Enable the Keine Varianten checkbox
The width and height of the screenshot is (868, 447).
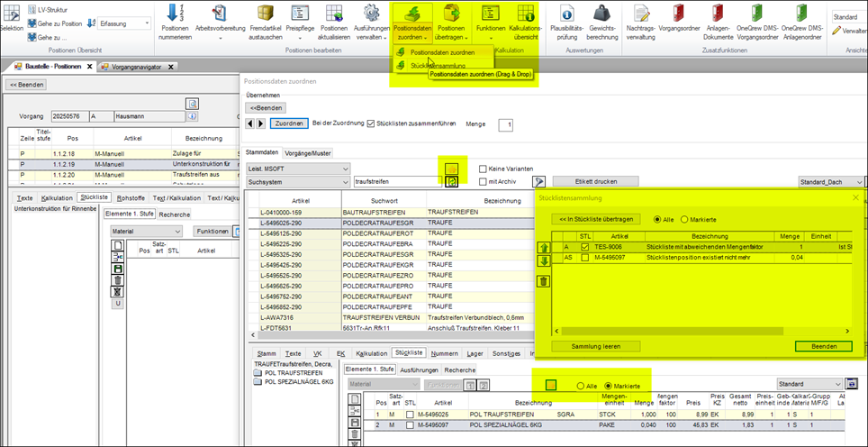coord(484,169)
